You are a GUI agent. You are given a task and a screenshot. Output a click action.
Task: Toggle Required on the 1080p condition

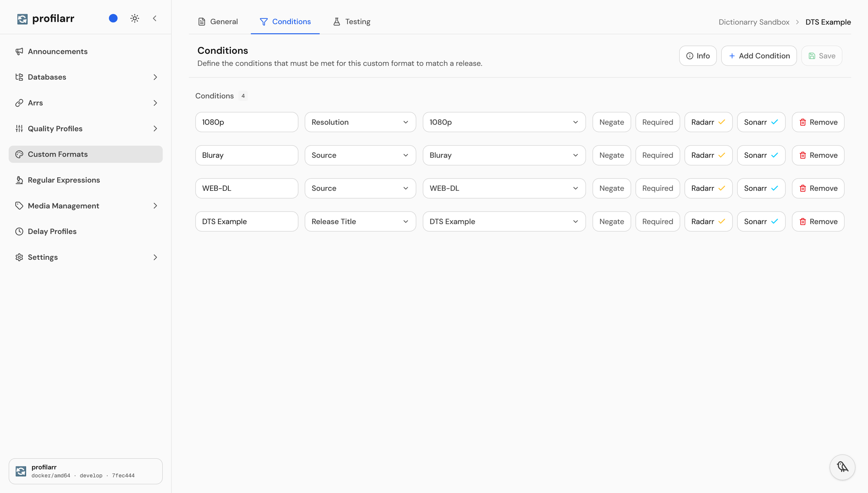(658, 122)
